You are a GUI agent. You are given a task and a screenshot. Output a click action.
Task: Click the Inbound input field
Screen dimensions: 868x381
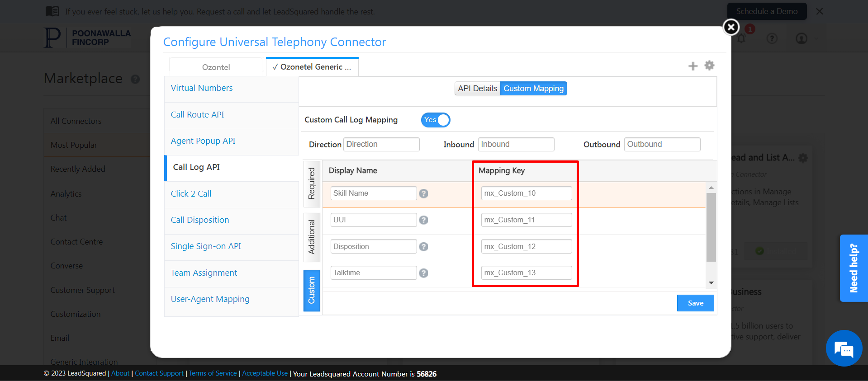(516, 144)
